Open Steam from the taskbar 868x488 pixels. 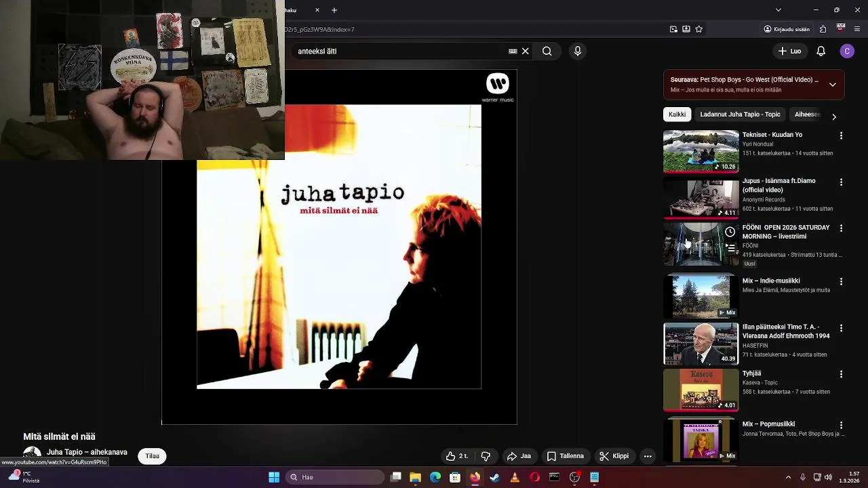click(x=494, y=477)
